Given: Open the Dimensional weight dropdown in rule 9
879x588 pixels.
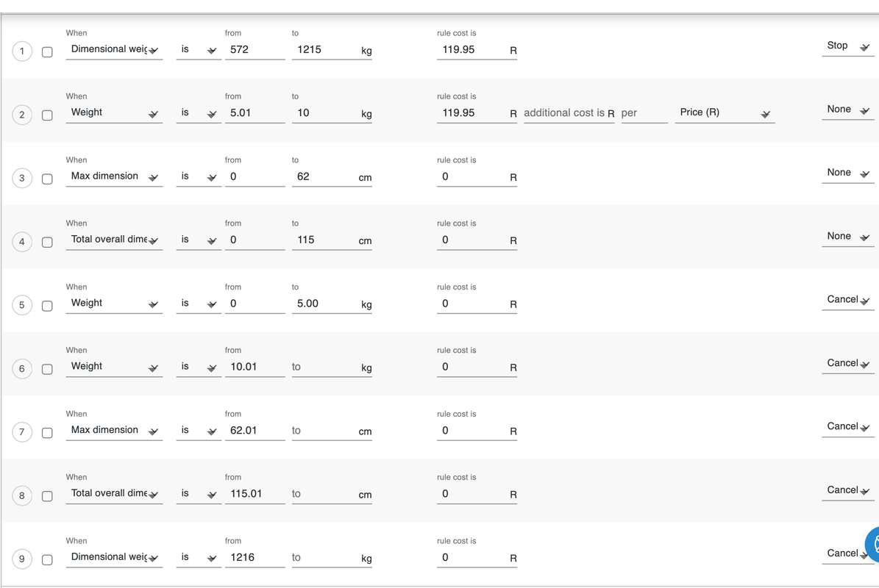Looking at the screenshot, I should [114, 558].
